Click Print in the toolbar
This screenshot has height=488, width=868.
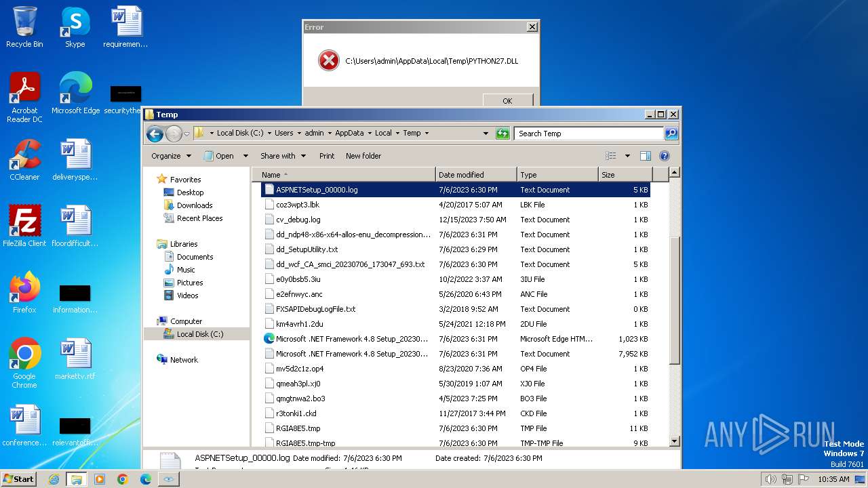(x=327, y=156)
